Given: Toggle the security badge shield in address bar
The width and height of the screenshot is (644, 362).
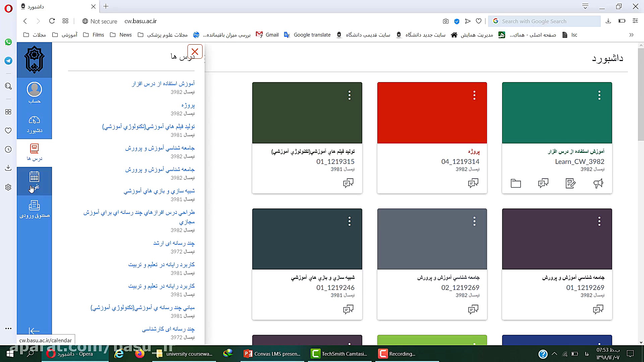Looking at the screenshot, I should coord(457,21).
